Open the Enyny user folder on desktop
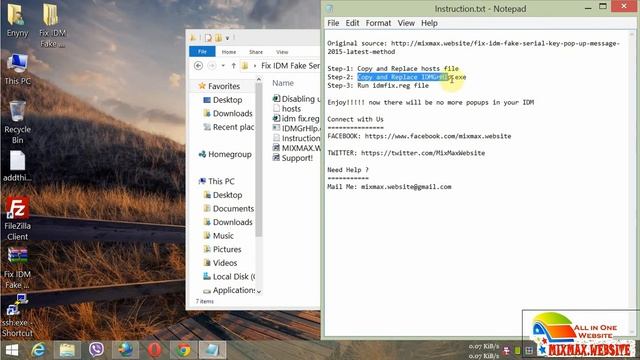This screenshot has height=360, width=640. tap(17, 20)
